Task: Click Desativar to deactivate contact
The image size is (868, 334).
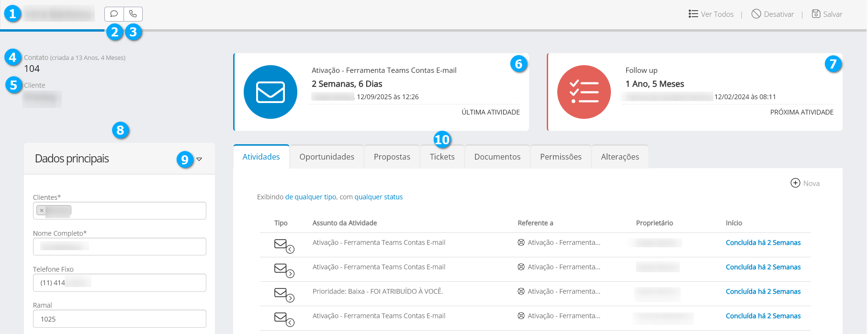Action: tap(773, 14)
